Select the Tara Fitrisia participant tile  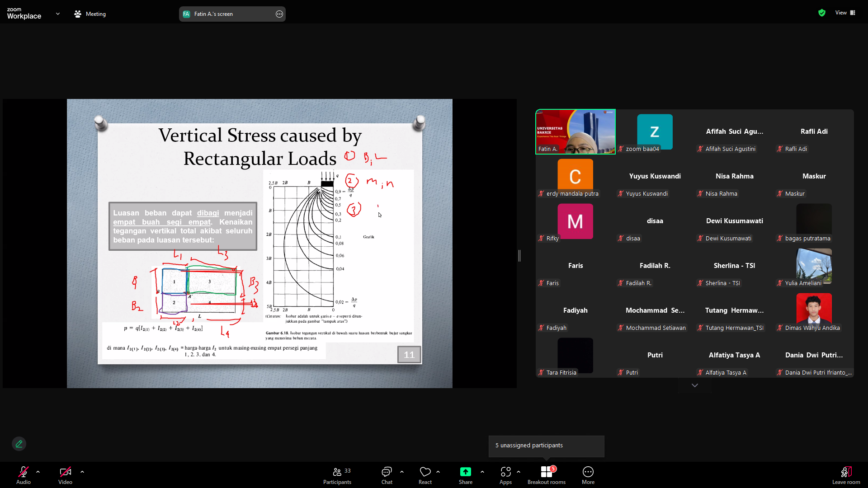coord(576,355)
